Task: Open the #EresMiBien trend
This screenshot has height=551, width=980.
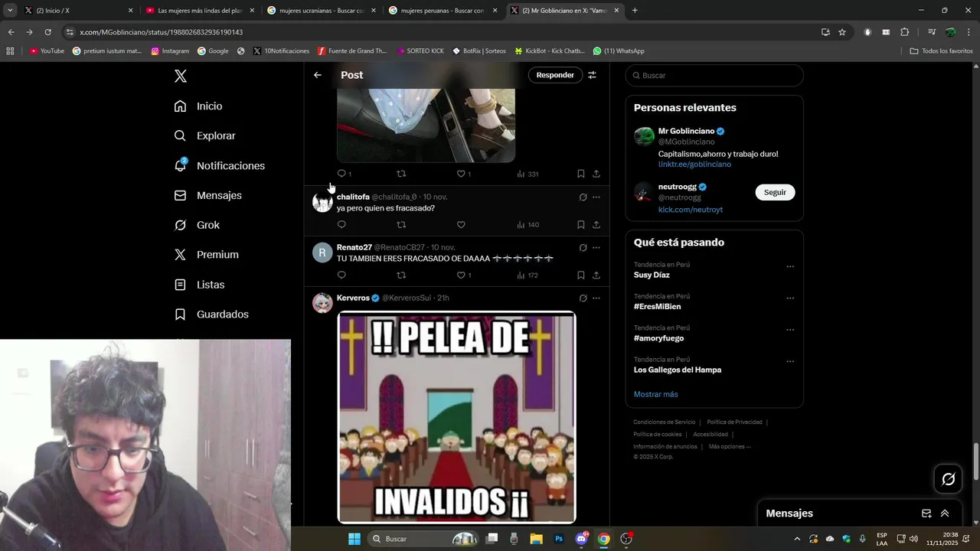Action: click(657, 307)
